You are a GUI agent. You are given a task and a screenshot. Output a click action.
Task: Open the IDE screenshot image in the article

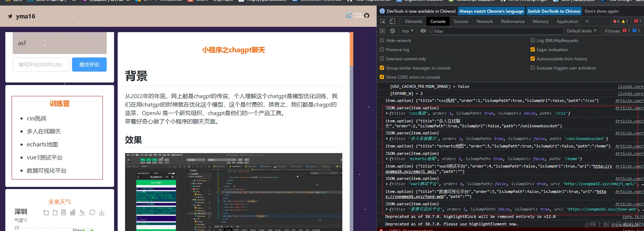pos(234,192)
